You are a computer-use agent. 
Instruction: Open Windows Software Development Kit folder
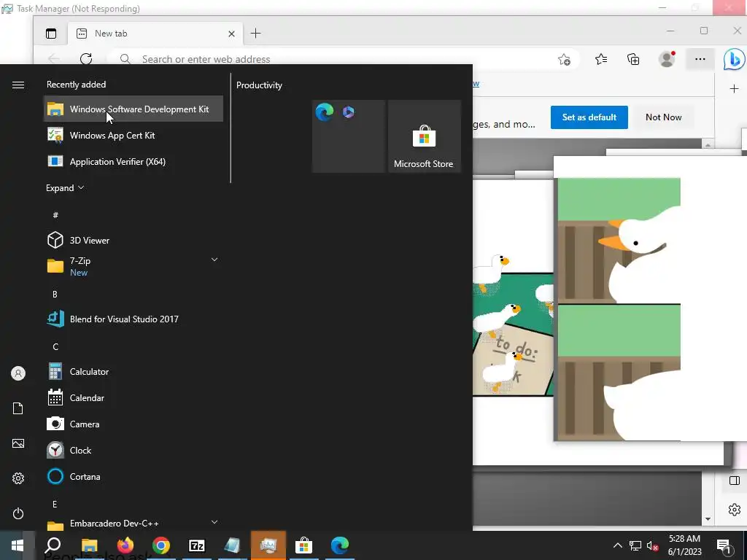[133, 109]
